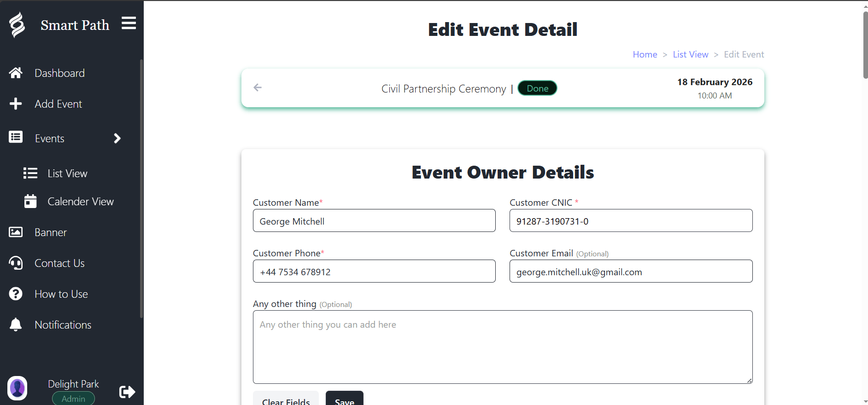The height and width of the screenshot is (405, 868).
Task: Click the Delight Park profile avatar
Action: (18, 388)
